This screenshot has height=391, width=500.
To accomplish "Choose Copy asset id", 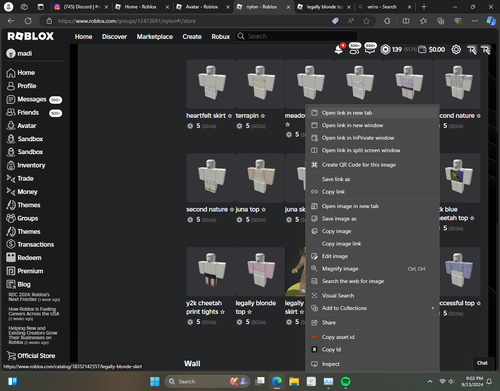I will click(x=372, y=337).
